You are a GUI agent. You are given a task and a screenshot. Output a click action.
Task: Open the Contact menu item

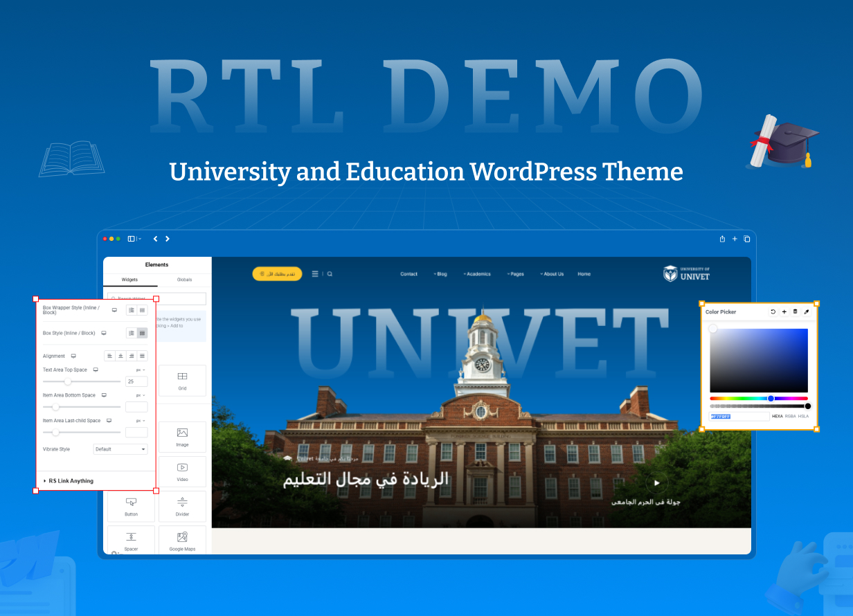point(409,274)
